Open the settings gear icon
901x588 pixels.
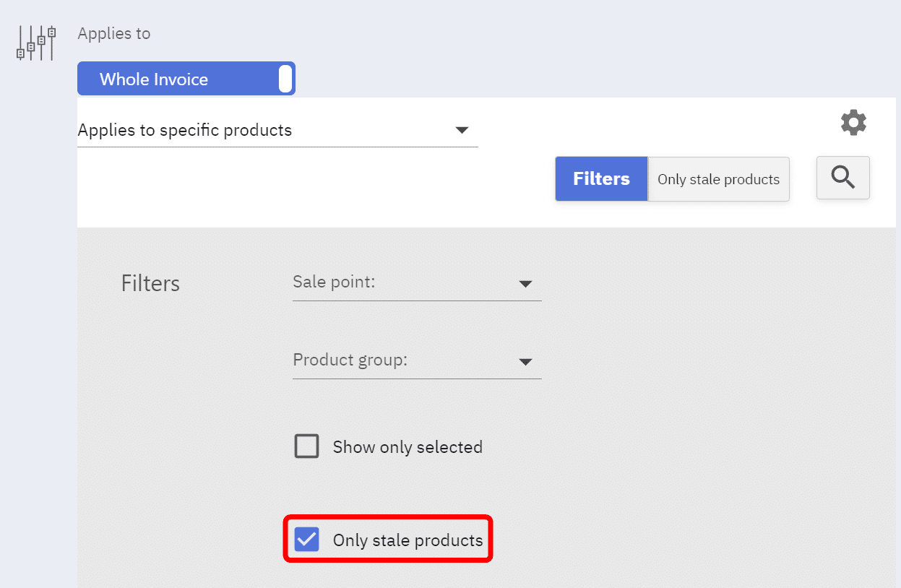(853, 123)
